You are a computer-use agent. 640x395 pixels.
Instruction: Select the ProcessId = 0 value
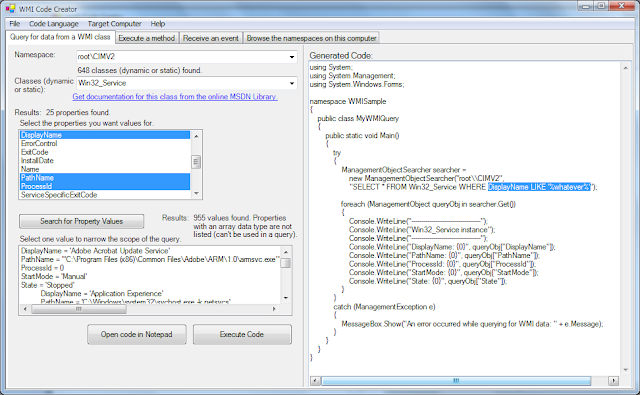coord(42,268)
